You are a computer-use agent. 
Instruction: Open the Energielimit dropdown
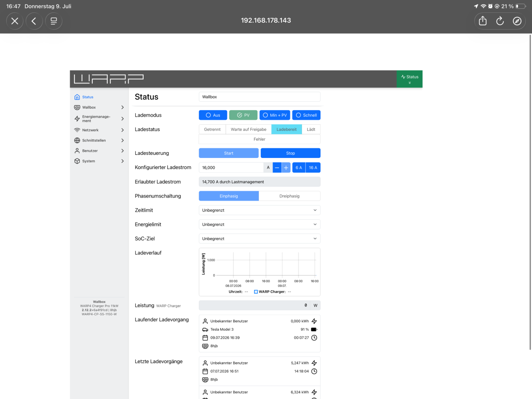(x=259, y=224)
